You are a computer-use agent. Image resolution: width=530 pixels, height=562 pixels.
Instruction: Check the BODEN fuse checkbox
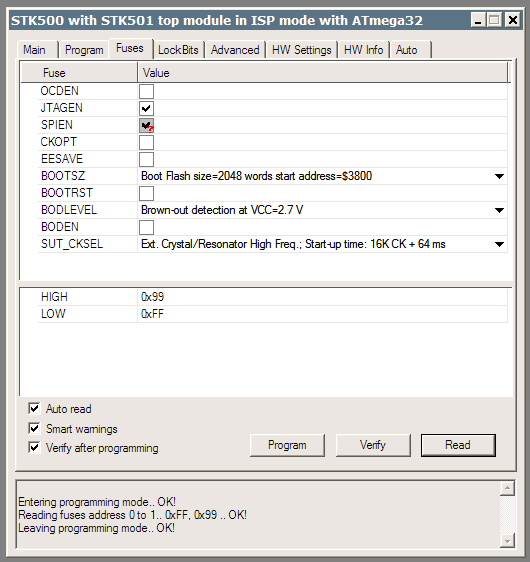(x=146, y=227)
